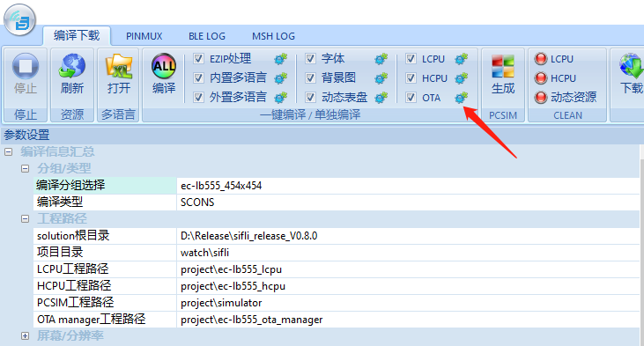Click the 参数设置 panel header
Viewport: 644px width, 346px height.
322,135
